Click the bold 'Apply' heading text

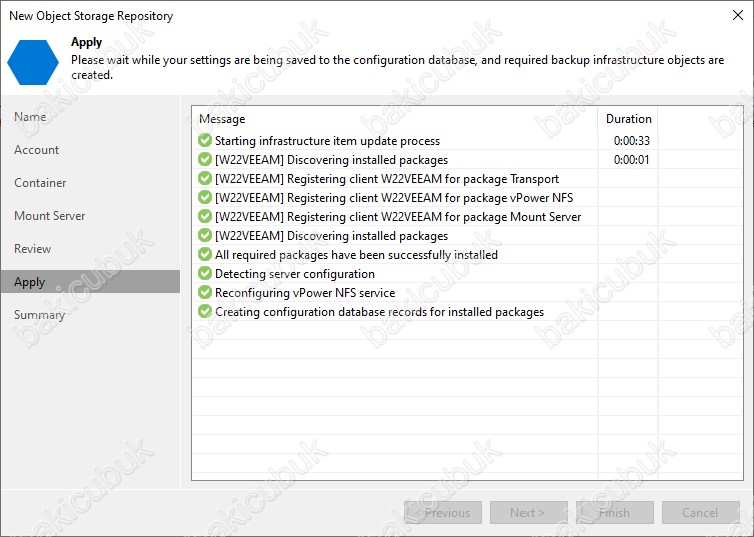pos(87,42)
